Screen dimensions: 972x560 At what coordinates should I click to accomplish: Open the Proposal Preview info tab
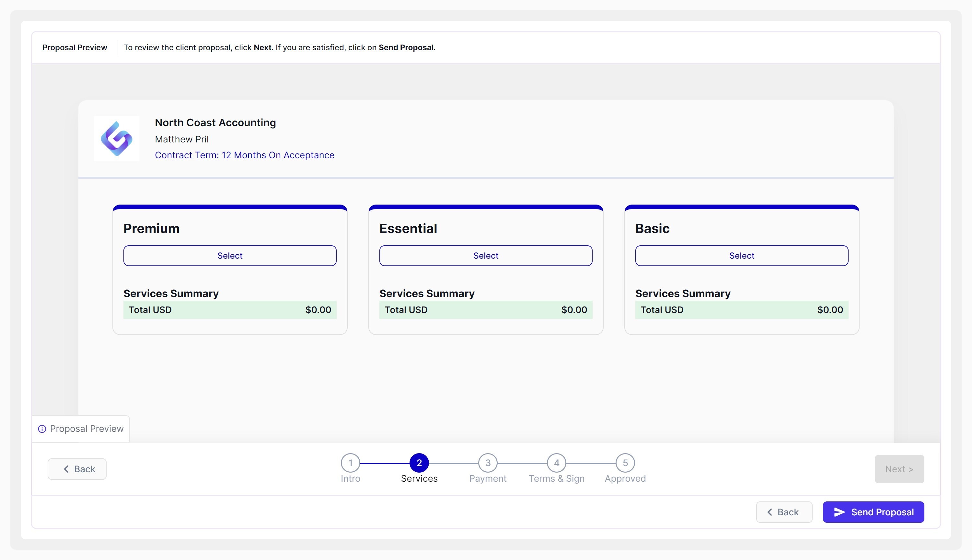pos(81,429)
